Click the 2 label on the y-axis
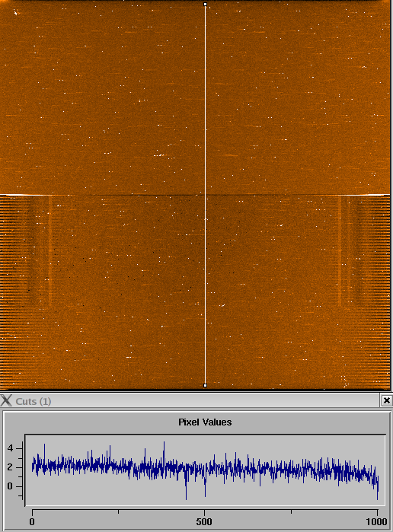The image size is (393, 532). pyautogui.click(x=10, y=467)
